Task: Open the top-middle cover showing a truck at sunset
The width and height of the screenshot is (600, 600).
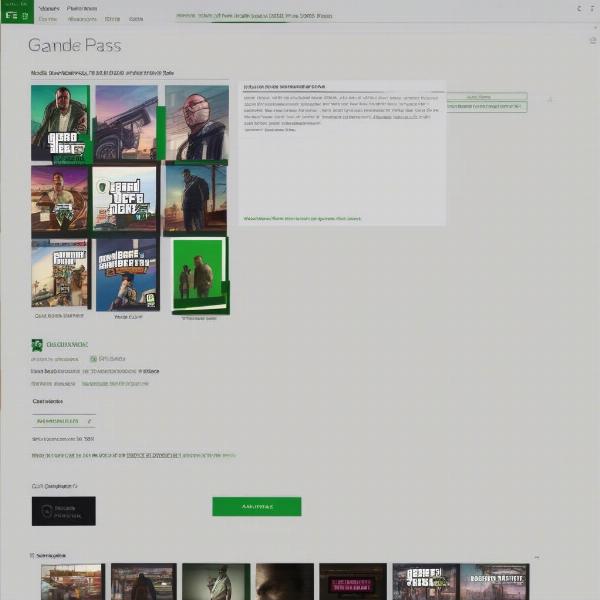Action: click(x=126, y=122)
